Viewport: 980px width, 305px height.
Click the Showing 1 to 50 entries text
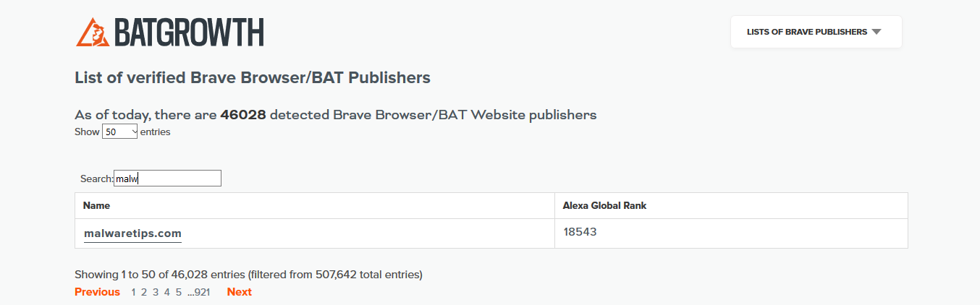tap(248, 275)
